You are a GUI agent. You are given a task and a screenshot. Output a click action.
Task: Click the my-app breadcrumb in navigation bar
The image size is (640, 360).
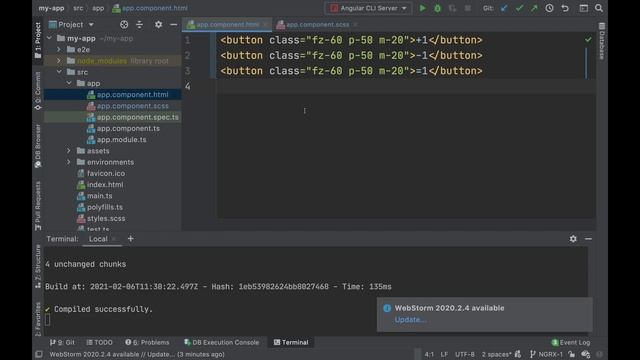(x=51, y=8)
